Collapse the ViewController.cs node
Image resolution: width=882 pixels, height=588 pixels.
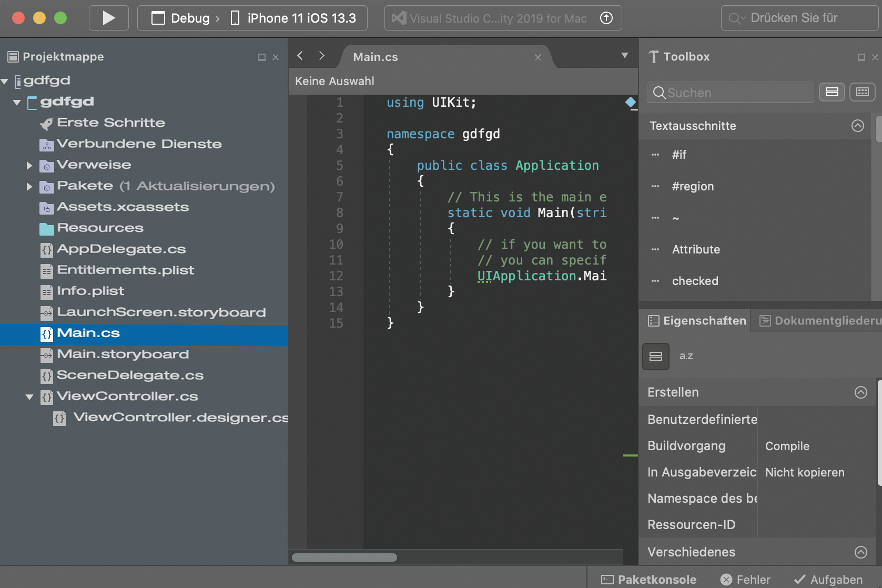pyautogui.click(x=29, y=397)
